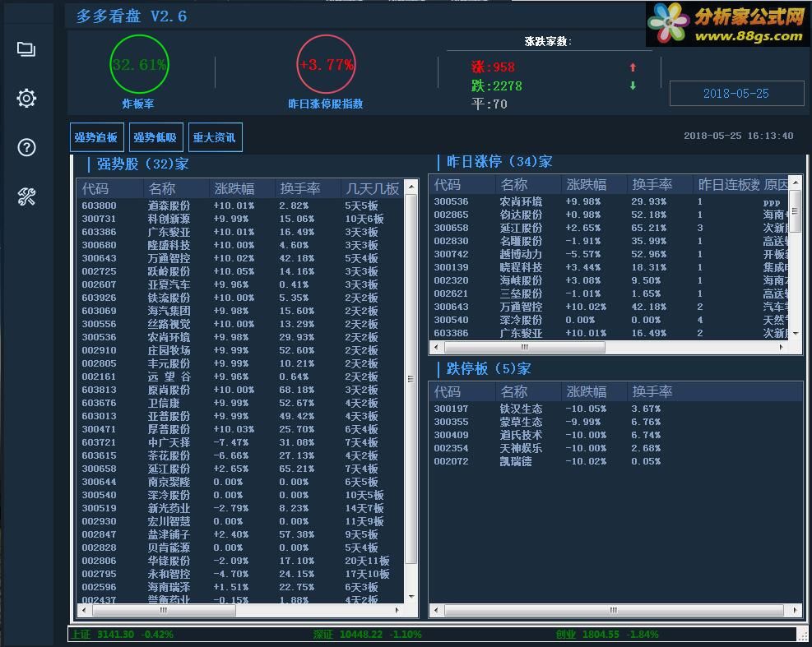Sort 昨日涨停 list by 昨日连板数 column

tap(727, 184)
